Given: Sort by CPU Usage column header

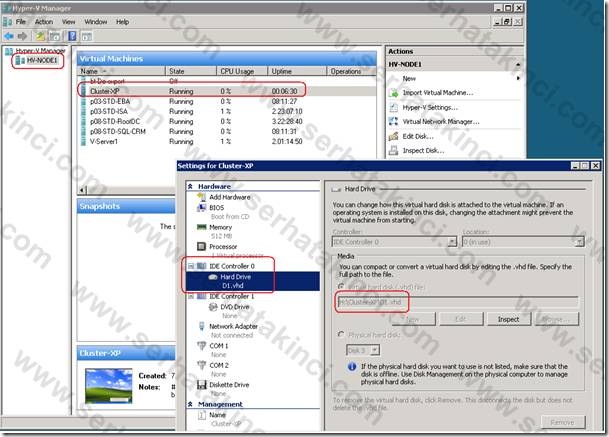Looking at the screenshot, I should click(242, 71).
